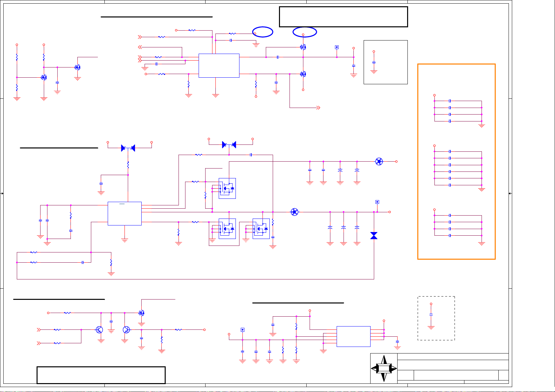This screenshot has height=392, width=555.
Task: Select the upper boxed MOSFET in middle circuit
Action: coord(227,188)
